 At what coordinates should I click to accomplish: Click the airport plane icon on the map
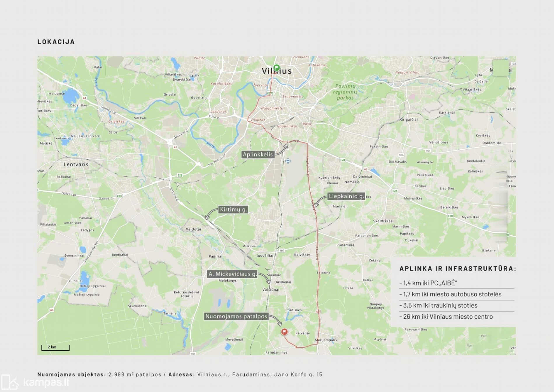(288, 161)
